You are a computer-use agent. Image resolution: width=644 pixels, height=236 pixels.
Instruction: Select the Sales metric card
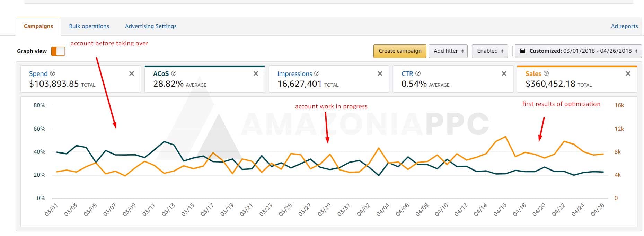click(577, 79)
